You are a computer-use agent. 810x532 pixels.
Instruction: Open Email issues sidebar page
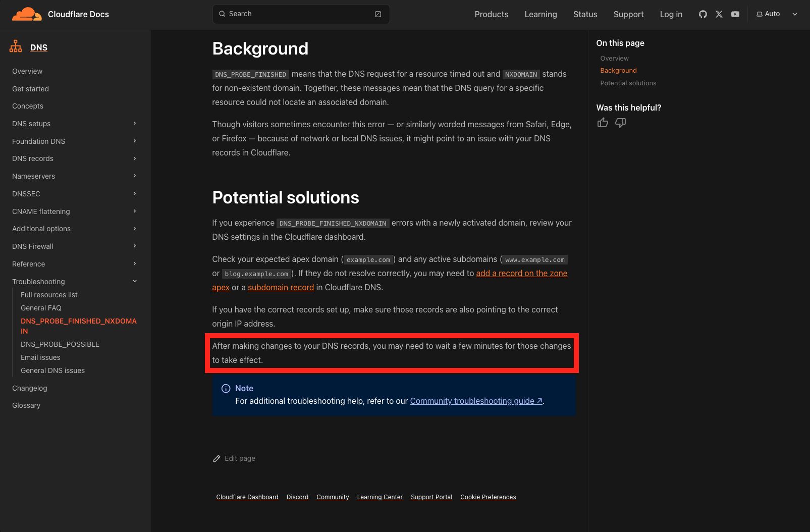click(40, 357)
